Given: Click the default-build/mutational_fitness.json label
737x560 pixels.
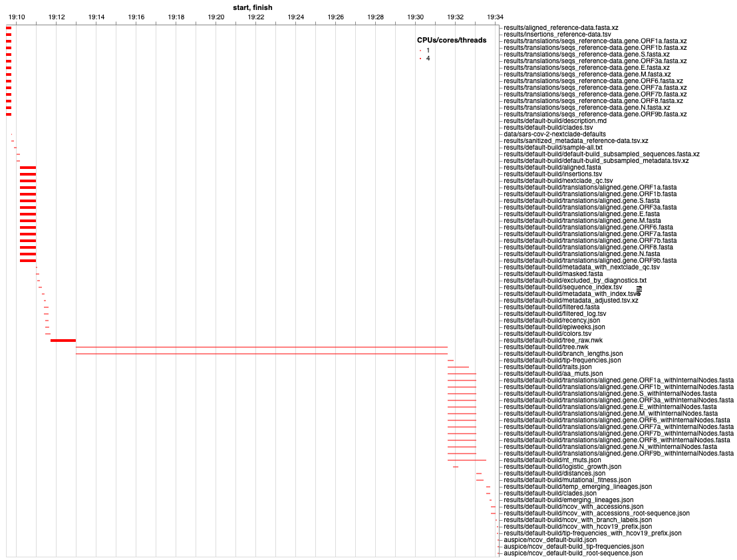Looking at the screenshot, I should 567,480.
